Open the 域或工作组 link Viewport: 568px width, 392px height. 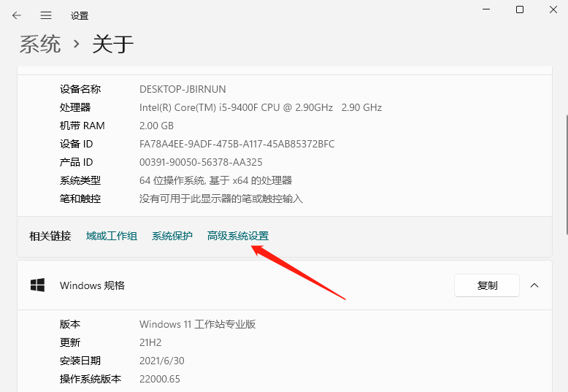(x=112, y=236)
